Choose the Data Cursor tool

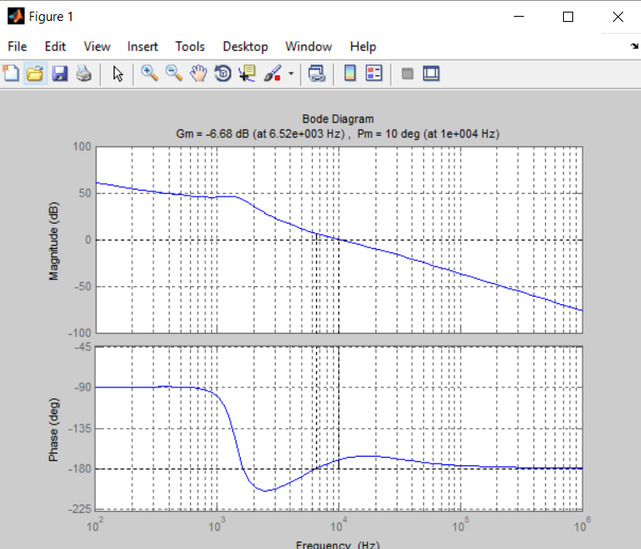coord(246,73)
